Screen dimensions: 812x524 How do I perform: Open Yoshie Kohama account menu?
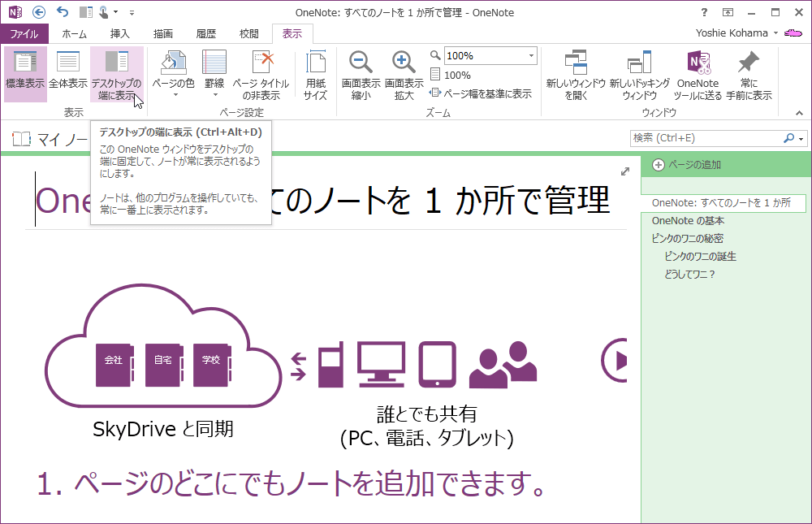(736, 33)
